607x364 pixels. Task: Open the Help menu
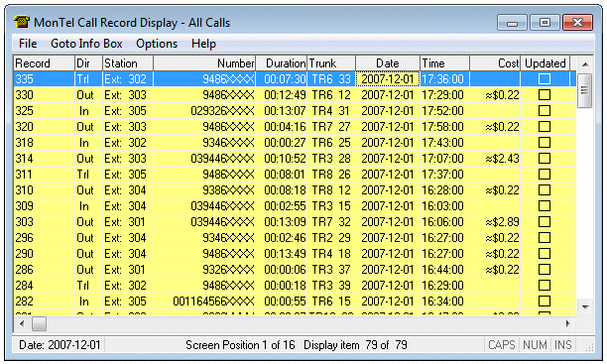[x=203, y=44]
